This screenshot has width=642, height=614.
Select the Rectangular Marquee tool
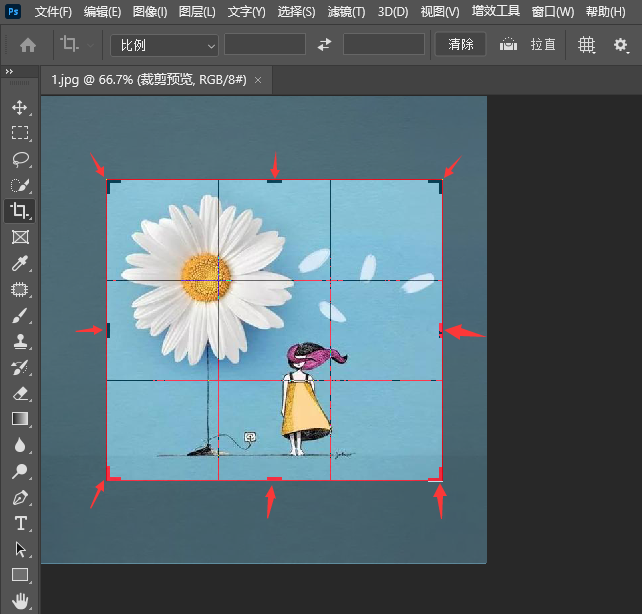19,133
